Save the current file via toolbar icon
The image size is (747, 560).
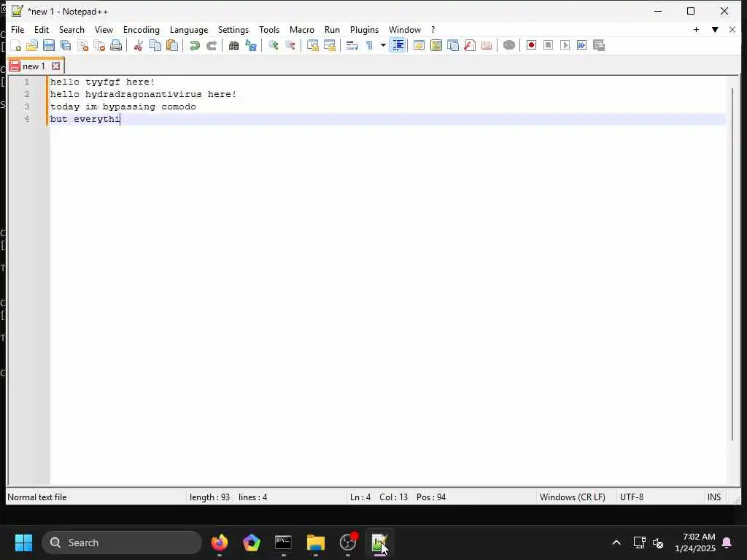click(49, 46)
